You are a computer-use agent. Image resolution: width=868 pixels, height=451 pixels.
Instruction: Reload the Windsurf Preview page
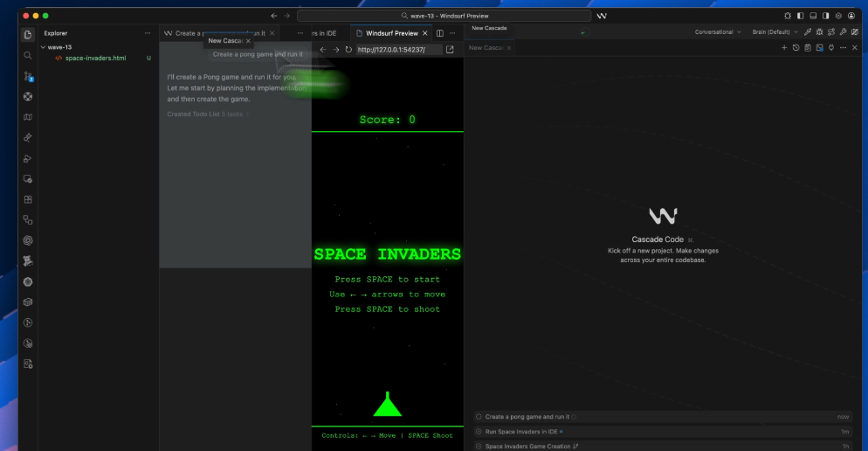point(348,49)
